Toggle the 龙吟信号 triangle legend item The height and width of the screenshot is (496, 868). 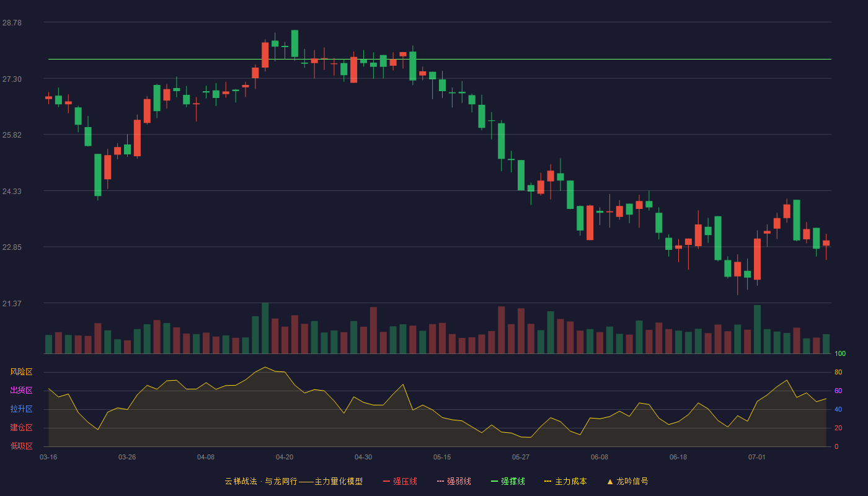click(627, 481)
